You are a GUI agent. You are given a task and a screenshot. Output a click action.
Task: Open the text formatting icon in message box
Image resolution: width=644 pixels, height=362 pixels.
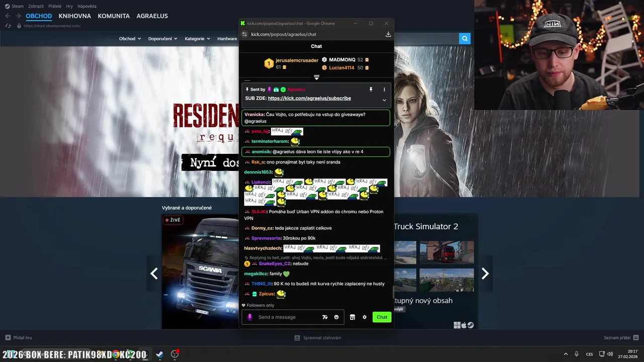click(x=325, y=317)
